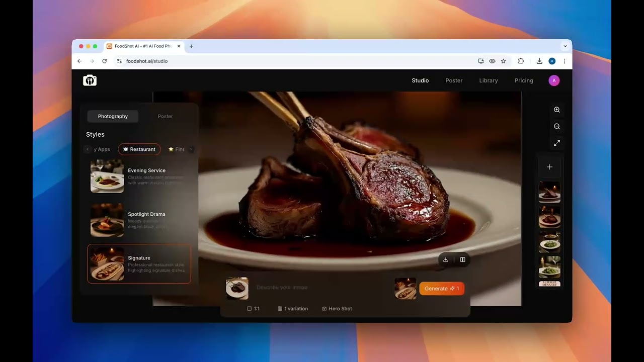This screenshot has width=644, height=362.
Task: Choose the Spotlight Drama style
Action: (139, 220)
